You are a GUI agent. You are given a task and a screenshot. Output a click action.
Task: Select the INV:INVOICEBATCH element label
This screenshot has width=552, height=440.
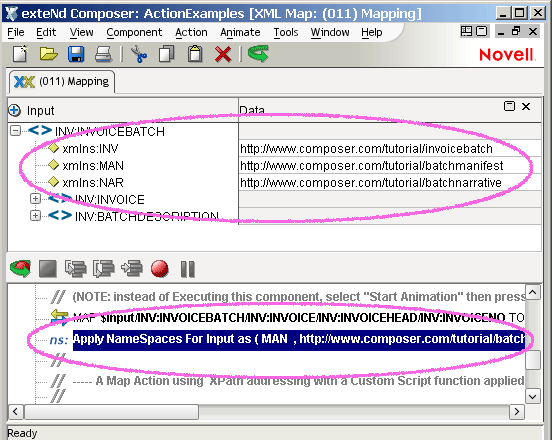109,132
